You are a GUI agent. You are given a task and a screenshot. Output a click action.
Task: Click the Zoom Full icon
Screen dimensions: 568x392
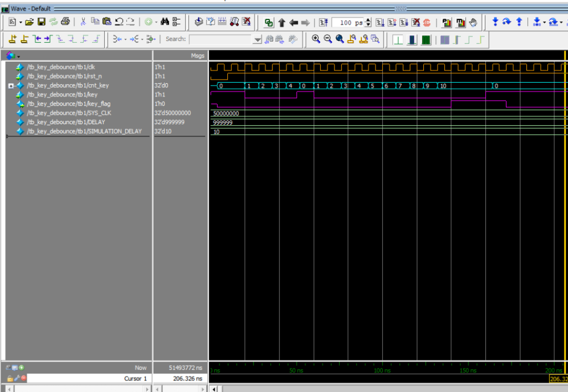(x=340, y=39)
